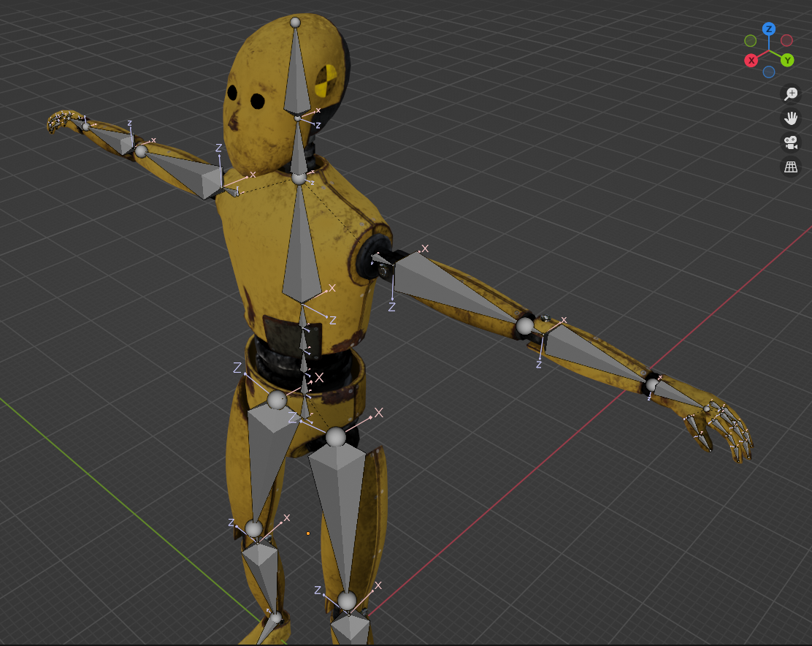Click the blue Z axis on navigation gizmo

click(x=768, y=29)
